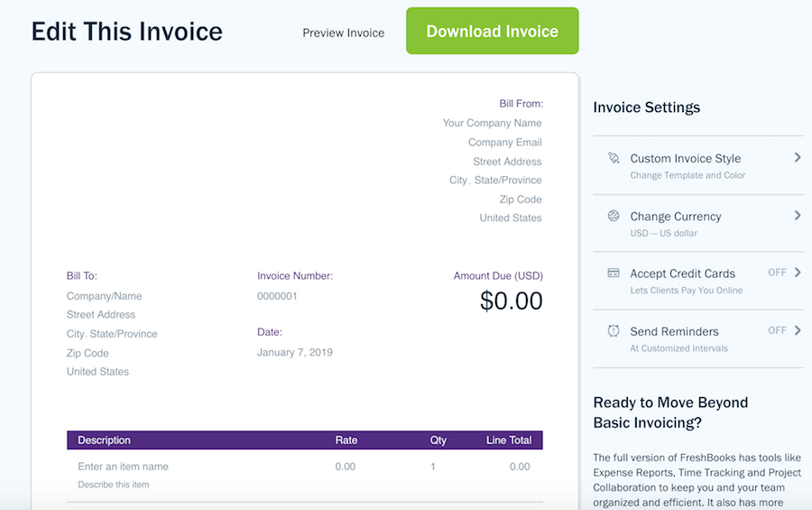The width and height of the screenshot is (812, 510).
Task: Edit the item Rate 0.00 value
Action: [345, 467]
